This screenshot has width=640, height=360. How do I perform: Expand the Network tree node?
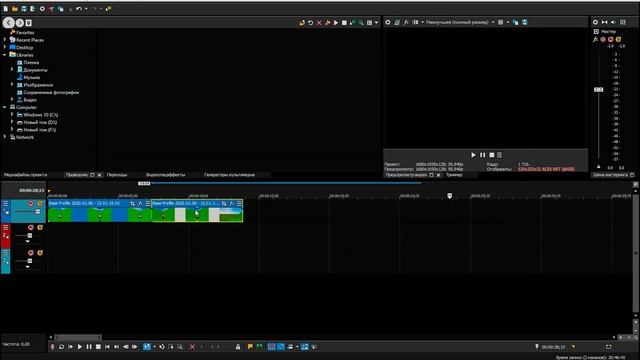tap(5, 137)
